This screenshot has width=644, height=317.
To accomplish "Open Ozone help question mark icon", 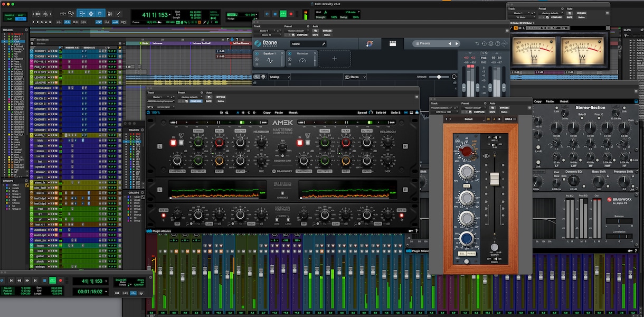I will coord(498,44).
